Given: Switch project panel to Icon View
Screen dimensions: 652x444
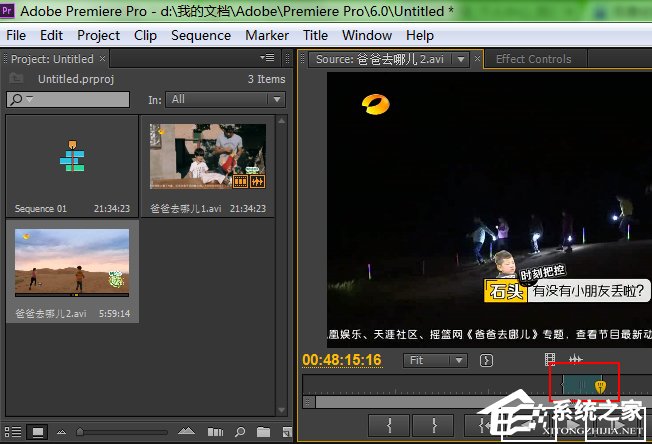Looking at the screenshot, I should pyautogui.click(x=38, y=432).
